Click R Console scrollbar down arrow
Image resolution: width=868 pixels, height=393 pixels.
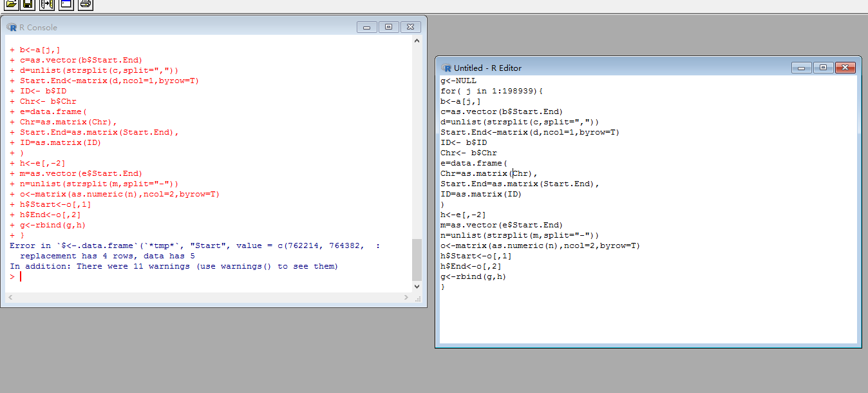coord(417,286)
